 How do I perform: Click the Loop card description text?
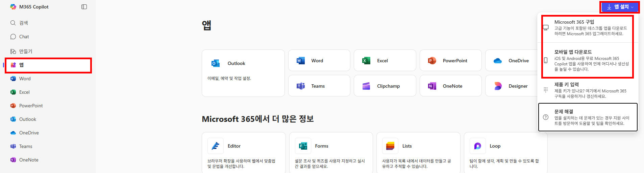[504, 164]
